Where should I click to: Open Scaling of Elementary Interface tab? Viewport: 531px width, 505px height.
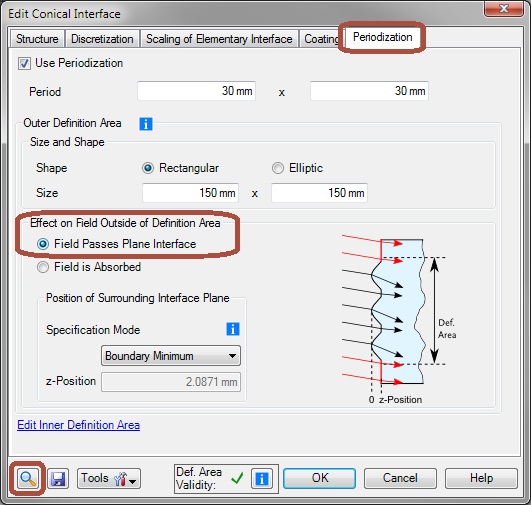coord(219,39)
